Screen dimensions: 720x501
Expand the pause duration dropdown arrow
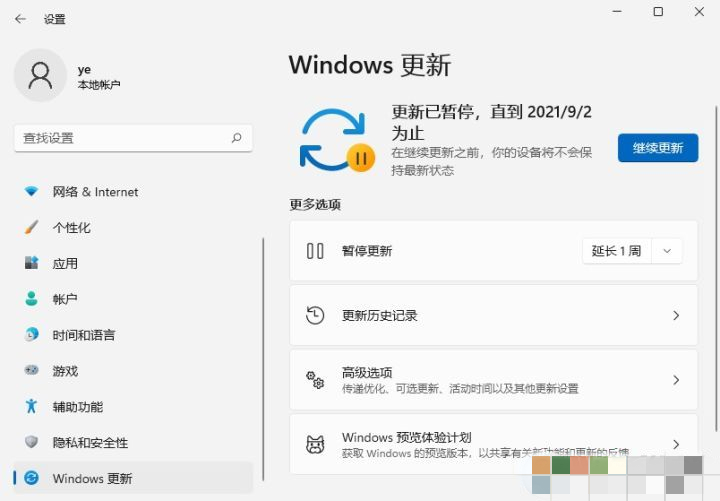click(667, 251)
